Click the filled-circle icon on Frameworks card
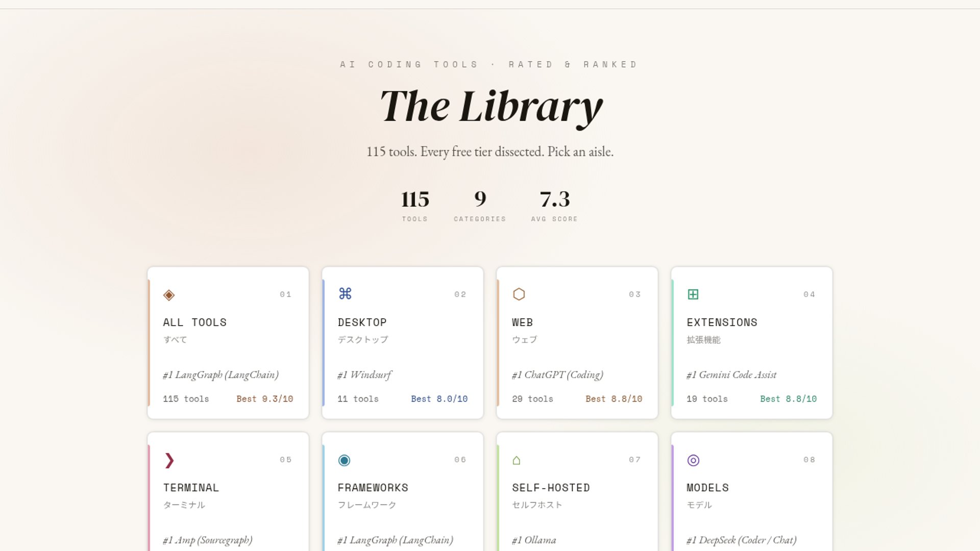980x551 pixels. coord(344,460)
